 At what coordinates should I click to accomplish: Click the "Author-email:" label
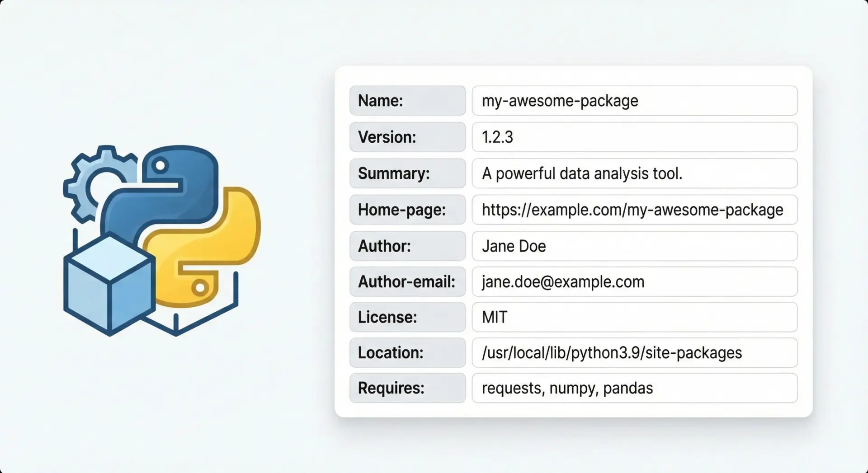[406, 282]
